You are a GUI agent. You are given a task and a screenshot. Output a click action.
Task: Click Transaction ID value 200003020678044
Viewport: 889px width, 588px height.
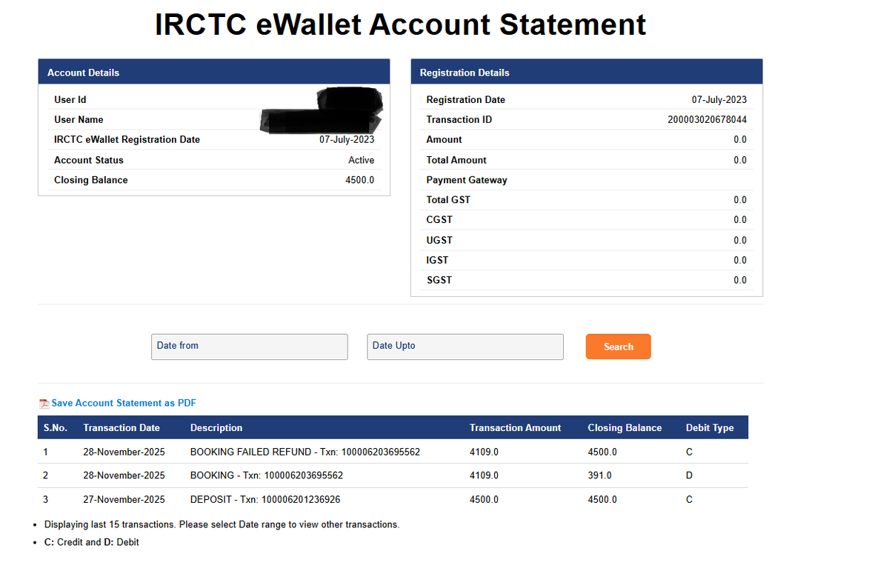pos(707,119)
